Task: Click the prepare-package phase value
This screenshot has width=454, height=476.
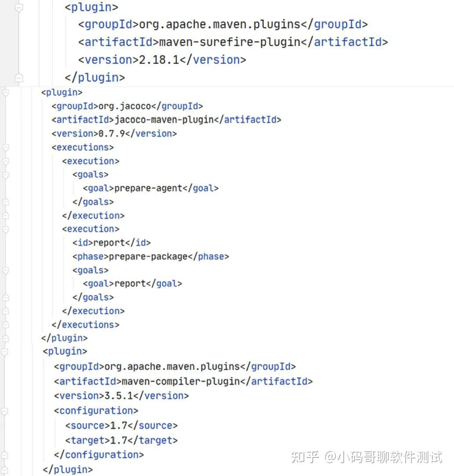Action: coord(148,257)
